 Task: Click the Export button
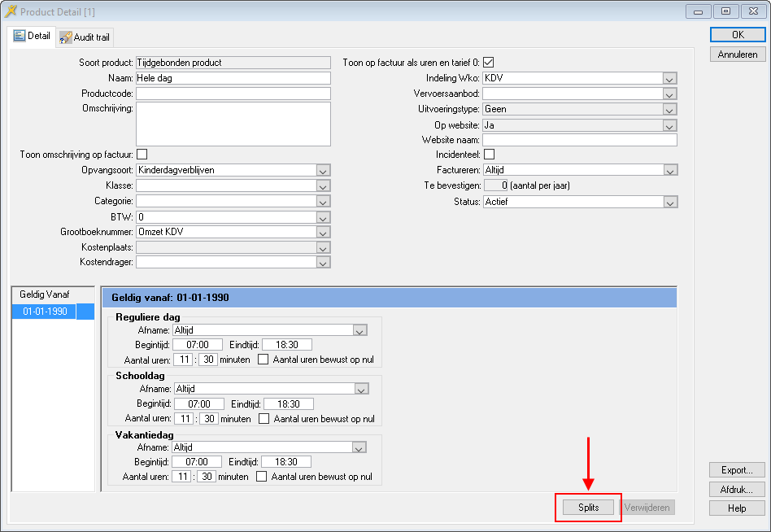coord(737,470)
